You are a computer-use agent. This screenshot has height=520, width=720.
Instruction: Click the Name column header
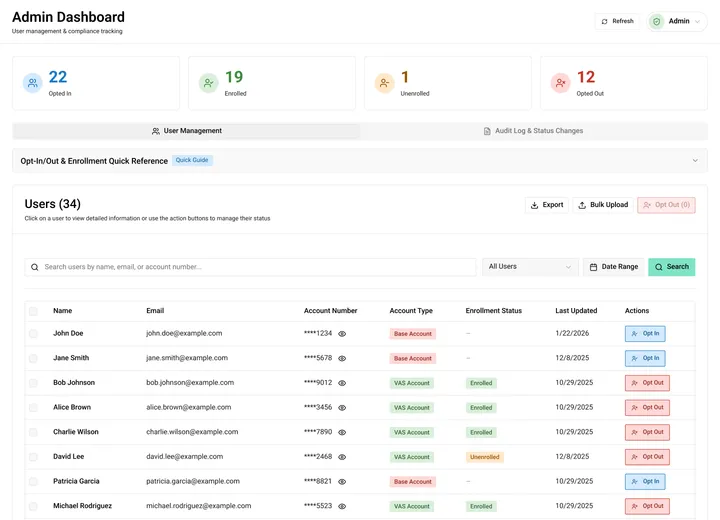62,311
